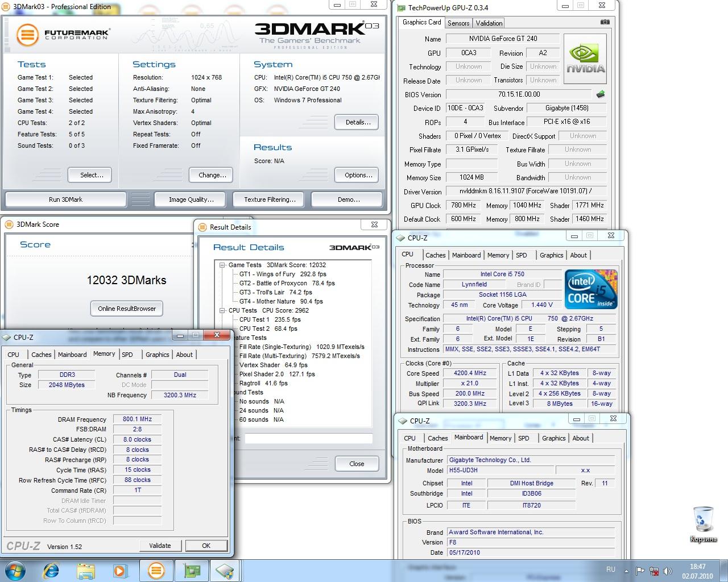The image size is (728, 582).
Task: Click Validate button in CPU-Z
Action: click(x=160, y=546)
